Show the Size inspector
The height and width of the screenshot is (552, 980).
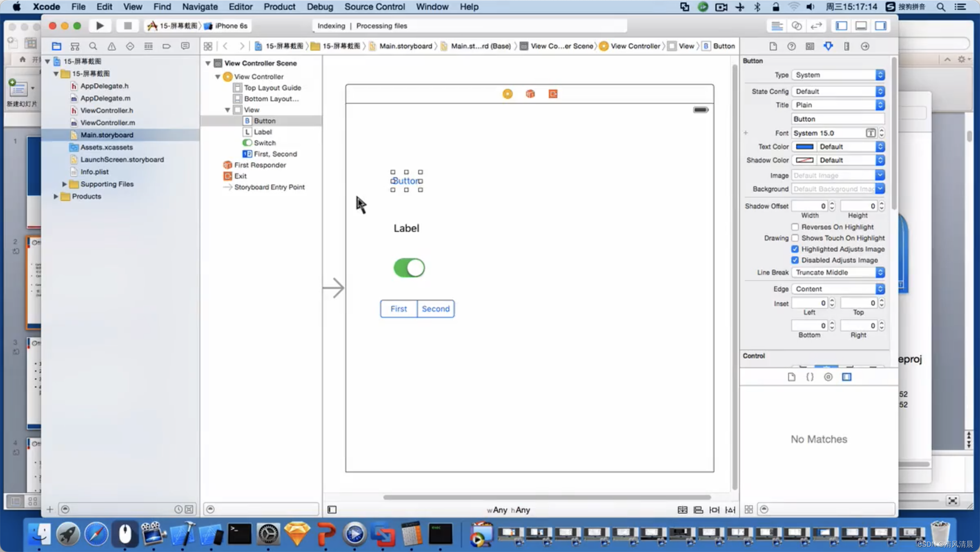846,46
